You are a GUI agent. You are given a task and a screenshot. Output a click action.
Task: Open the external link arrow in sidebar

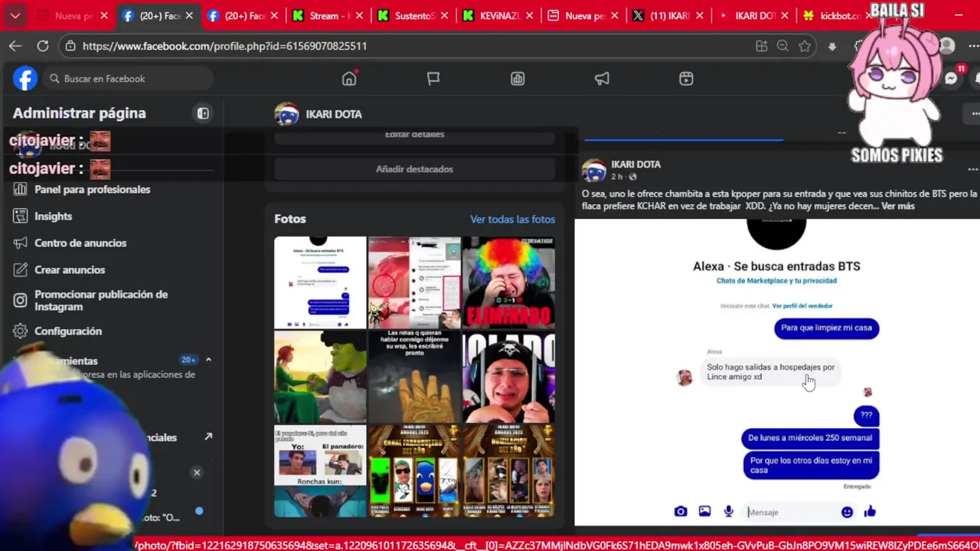(208, 437)
